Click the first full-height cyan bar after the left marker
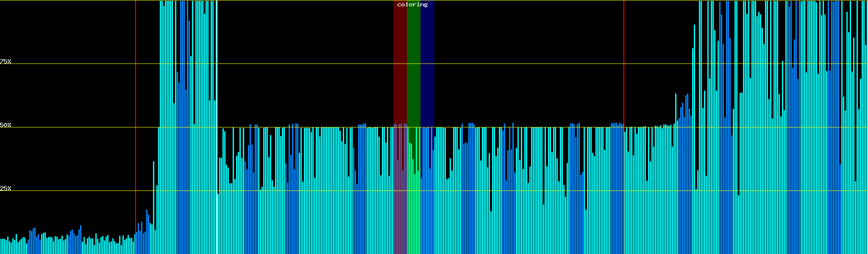 [x=161, y=127]
